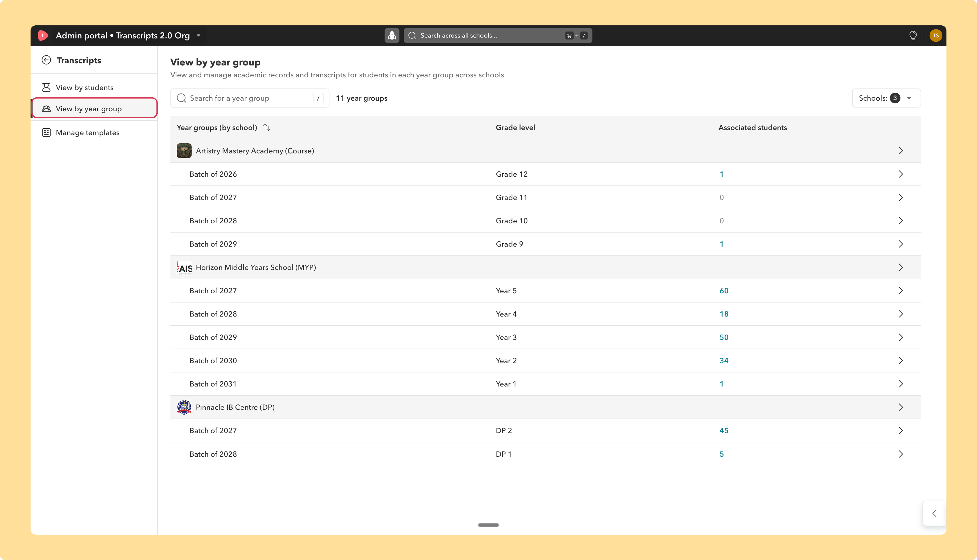Click the Transcripts sidebar heading
This screenshot has width=977, height=560.
pos(79,60)
